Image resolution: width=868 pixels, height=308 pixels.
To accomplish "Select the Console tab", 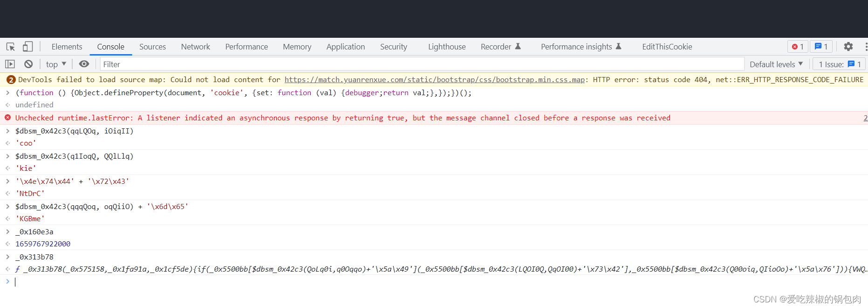I will click(x=110, y=47).
